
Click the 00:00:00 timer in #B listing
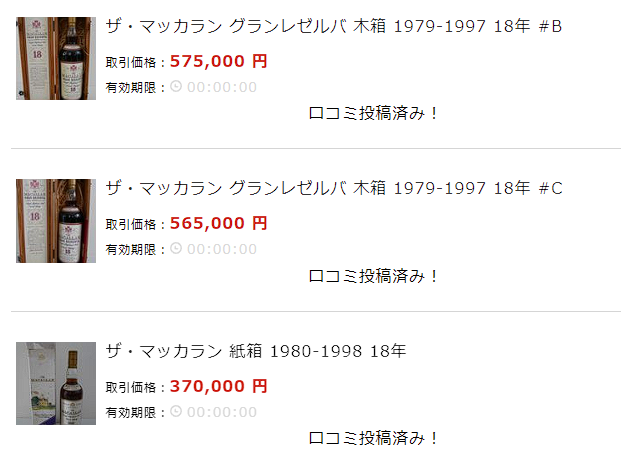click(222, 87)
